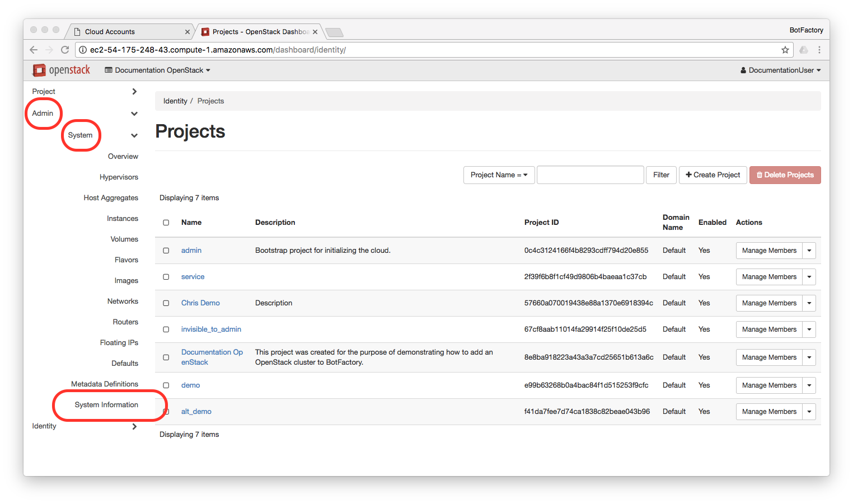
Task: Click the filter text input field
Action: tap(590, 175)
